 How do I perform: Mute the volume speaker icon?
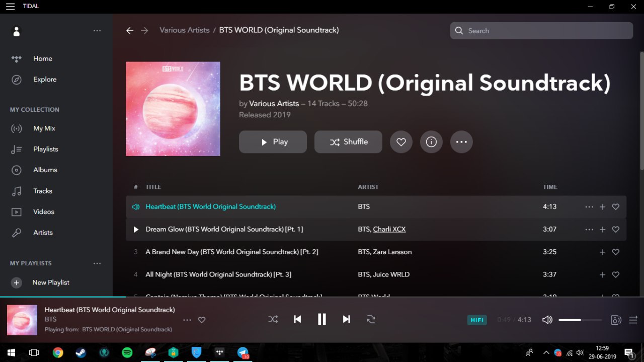[x=547, y=320]
